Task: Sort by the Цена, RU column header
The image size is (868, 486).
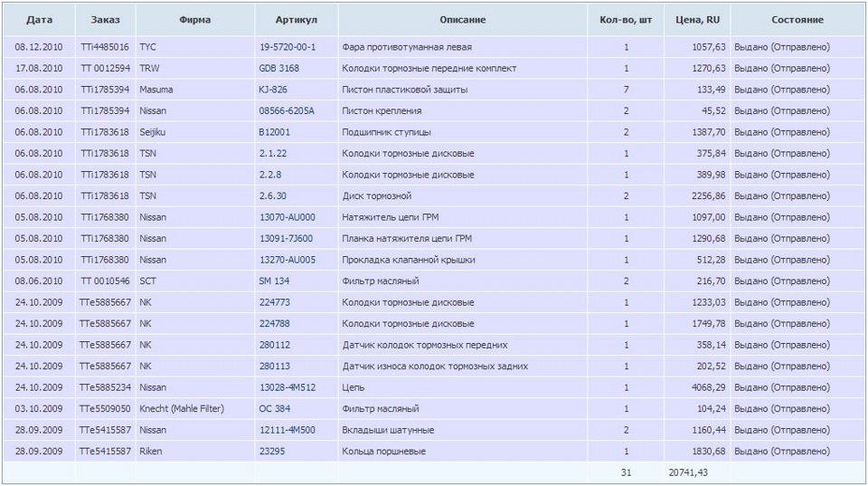Action: coord(697,20)
